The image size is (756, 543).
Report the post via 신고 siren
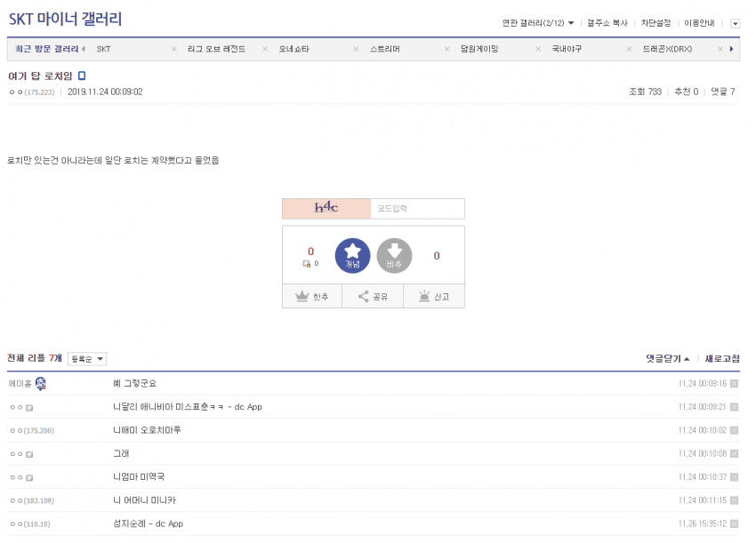tap(433, 297)
